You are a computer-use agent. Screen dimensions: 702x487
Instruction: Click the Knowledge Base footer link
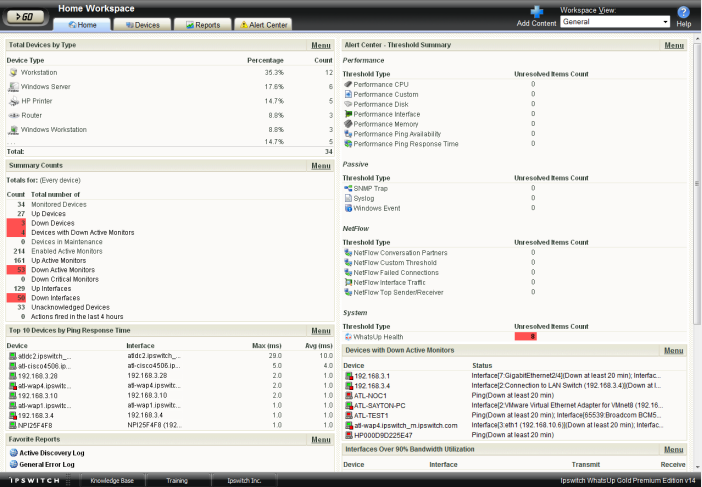[x=112, y=480]
